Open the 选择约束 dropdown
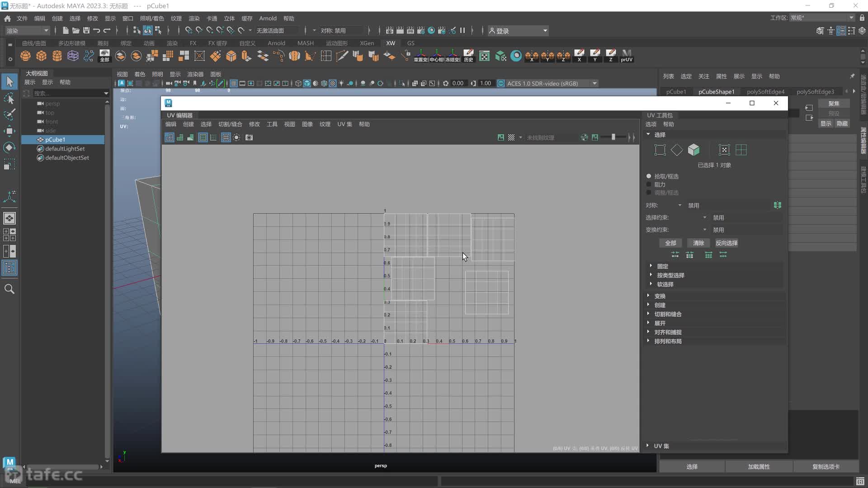This screenshot has width=868, height=488. (705, 217)
